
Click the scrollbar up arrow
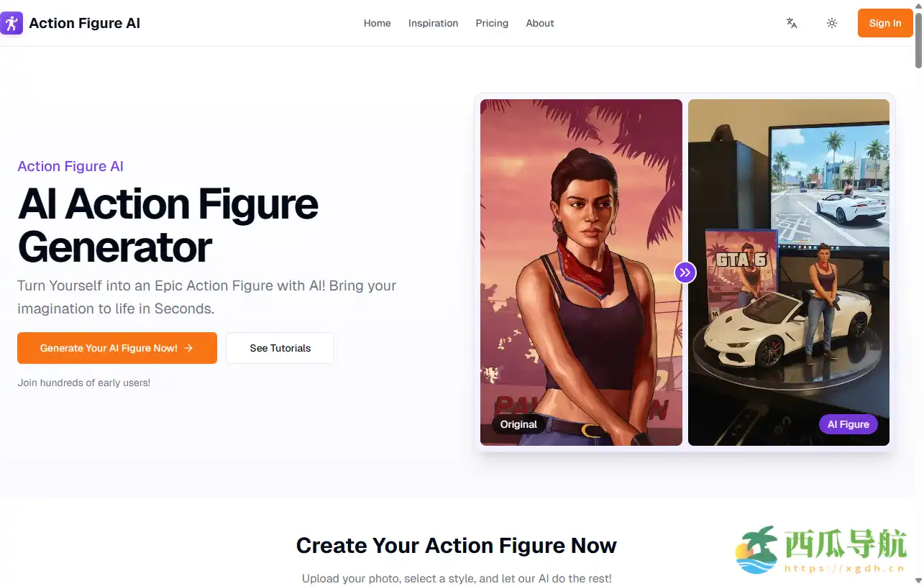pos(918,6)
